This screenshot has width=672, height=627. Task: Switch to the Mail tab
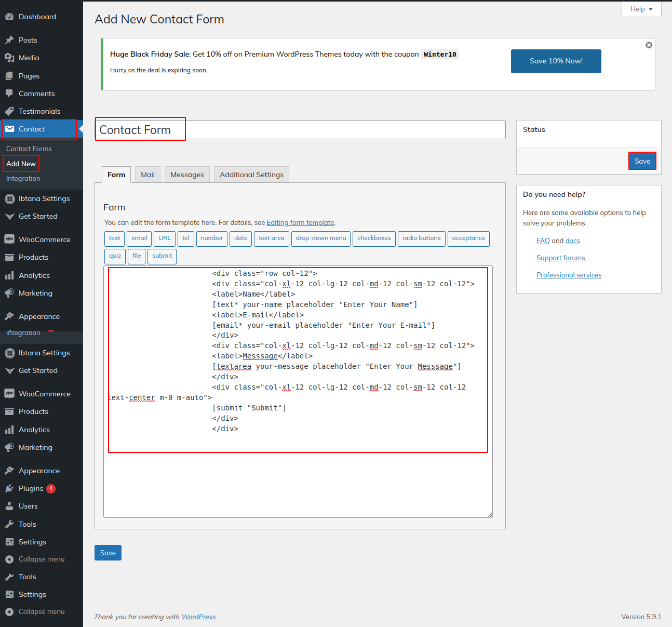point(147,175)
